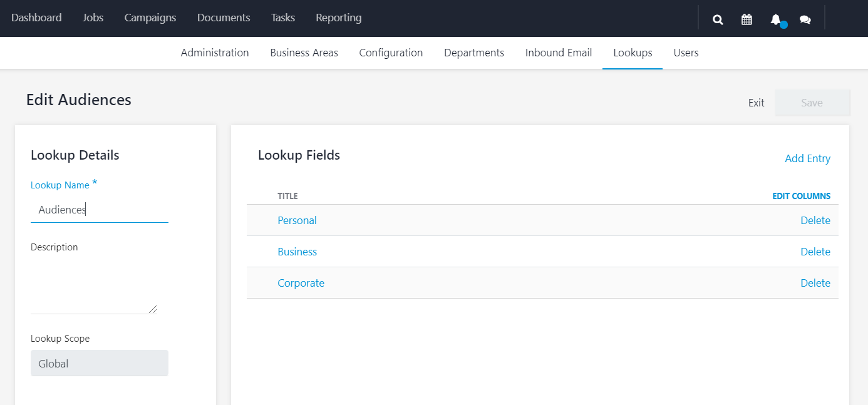Viewport: 868px width, 405px height.
Task: Click into the Description text area
Action: (94, 287)
